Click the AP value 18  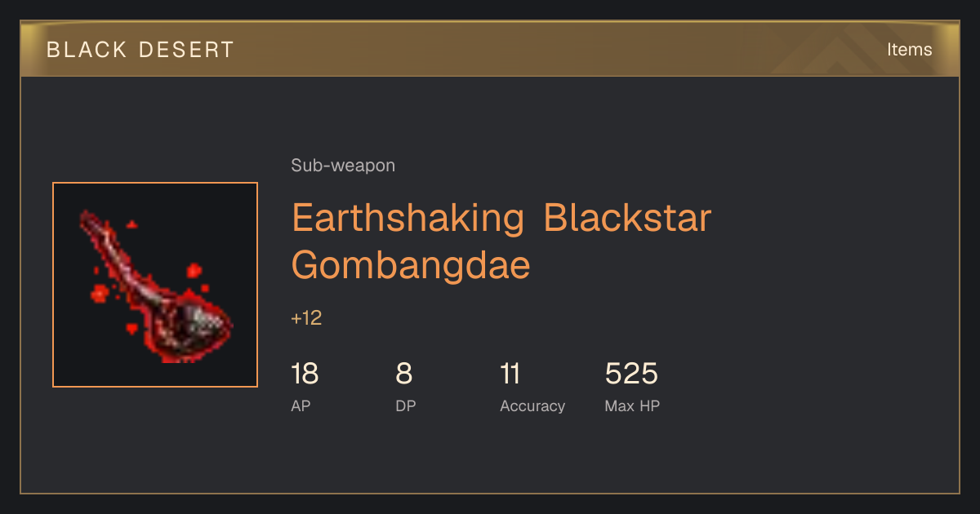(x=305, y=374)
